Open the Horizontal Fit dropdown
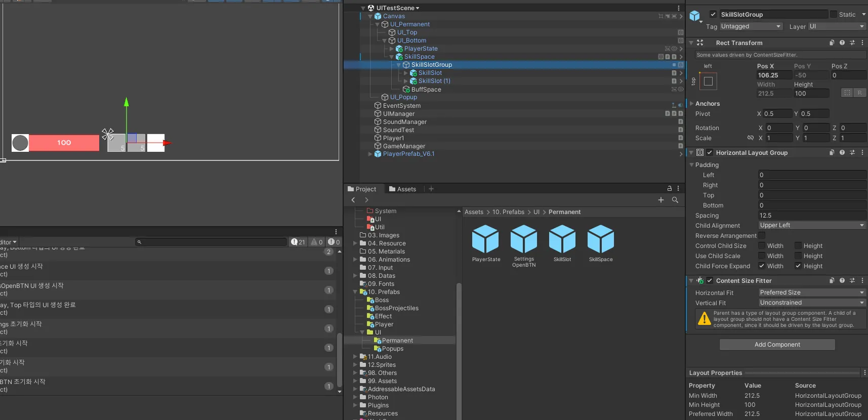This screenshot has width=868, height=420. tap(811, 293)
